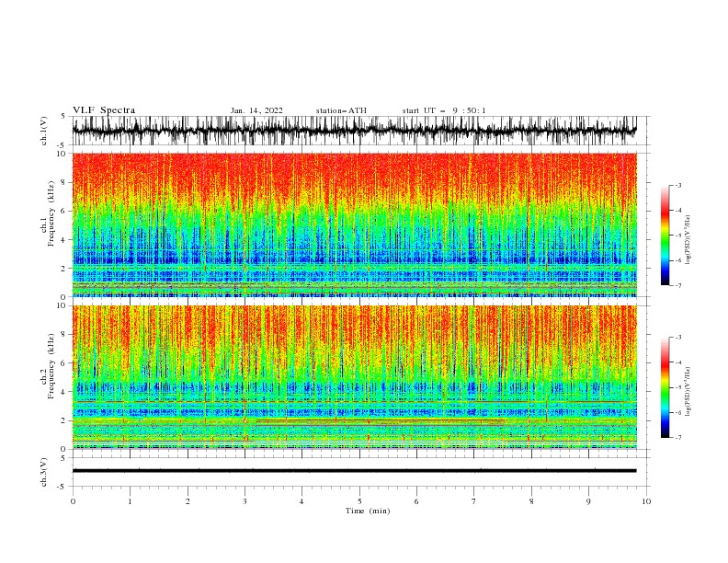Image resolution: width=728 pixels, height=563 pixels.
Task: Click the ch.1 PSD color scale bar
Action: pyautogui.click(x=665, y=236)
